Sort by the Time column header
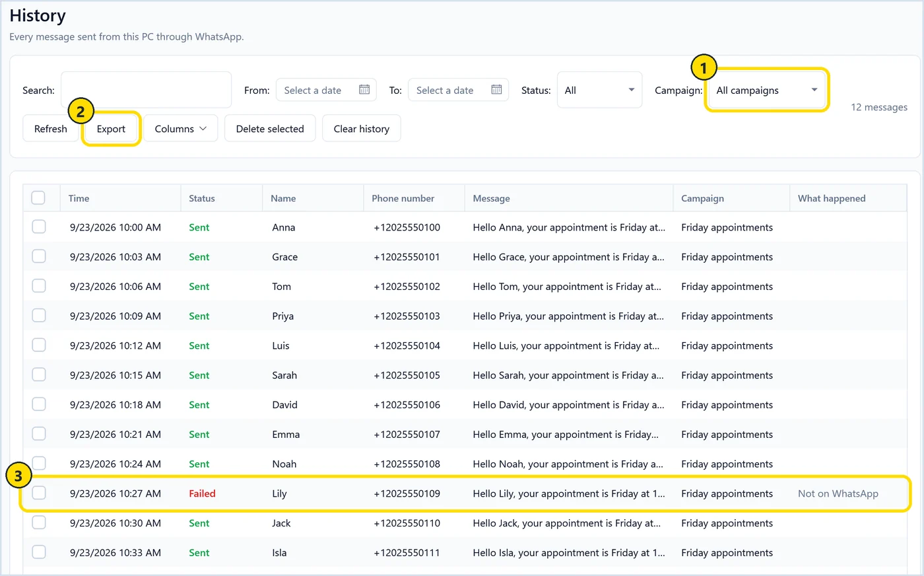 pos(120,198)
